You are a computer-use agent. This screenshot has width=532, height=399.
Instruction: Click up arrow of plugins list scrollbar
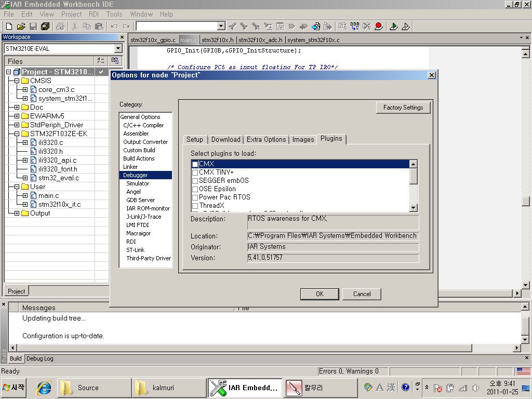413,164
